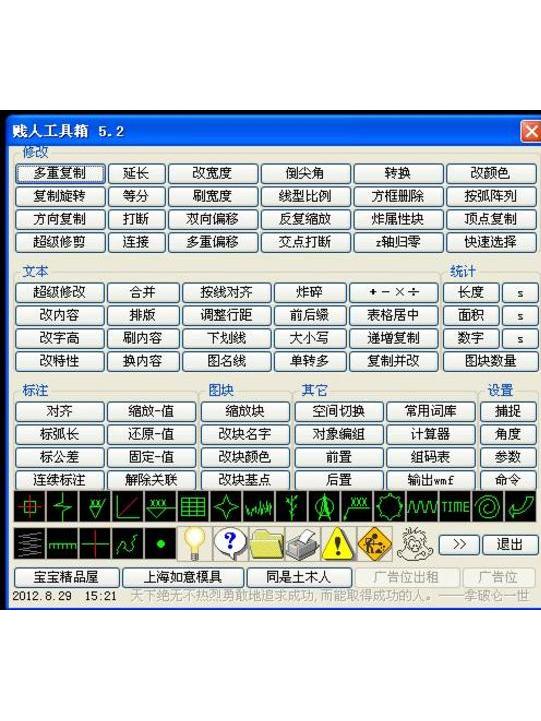Pick the elevation triangle marker icon
This screenshot has width=541, height=721.
(95, 506)
